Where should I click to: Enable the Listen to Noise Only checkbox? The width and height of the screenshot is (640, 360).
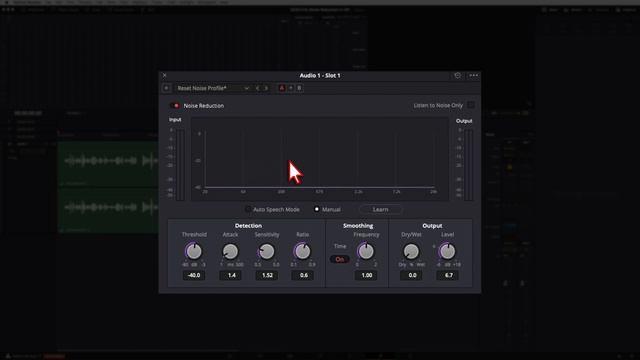pos(471,105)
